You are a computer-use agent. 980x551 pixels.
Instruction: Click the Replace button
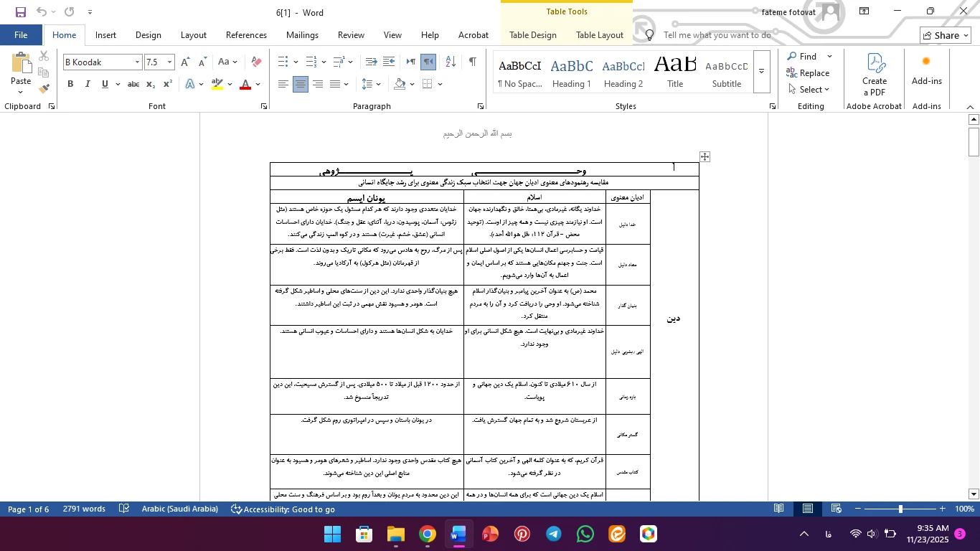point(808,73)
